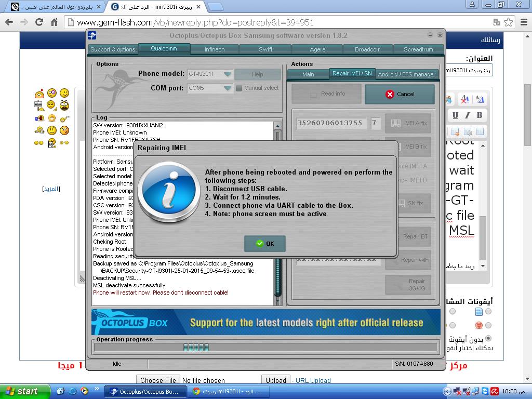
Task: Switch to the Swift tab
Action: (265, 49)
